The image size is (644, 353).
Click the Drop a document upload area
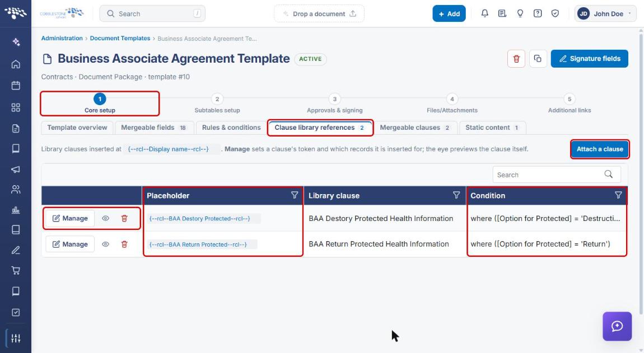coord(319,13)
